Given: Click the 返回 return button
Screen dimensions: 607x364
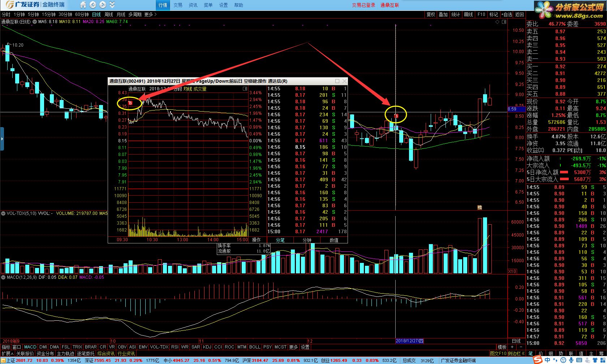Looking at the screenshot, I should 520,14.
